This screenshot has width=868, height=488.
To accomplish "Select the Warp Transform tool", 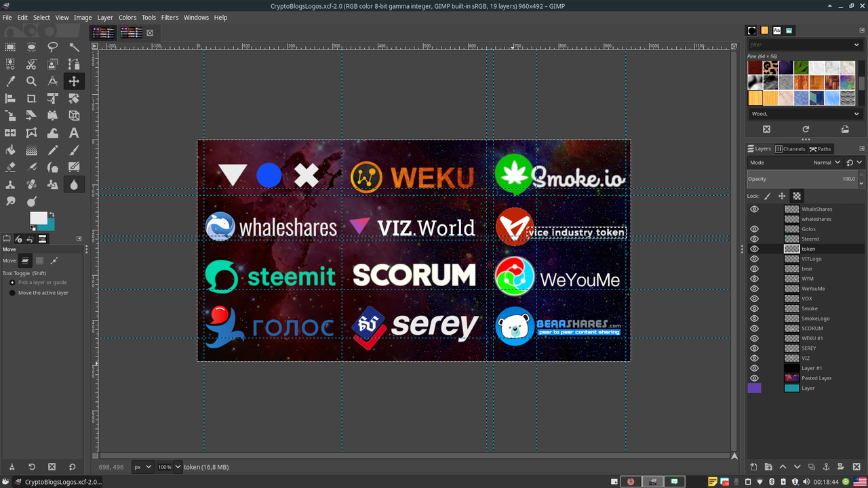I will pos(52,133).
